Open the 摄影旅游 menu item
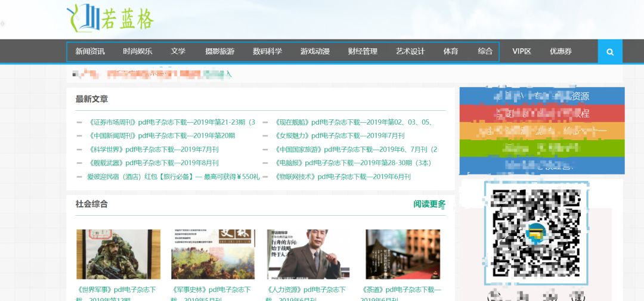Screen dimensions: 644x301 click(219, 51)
